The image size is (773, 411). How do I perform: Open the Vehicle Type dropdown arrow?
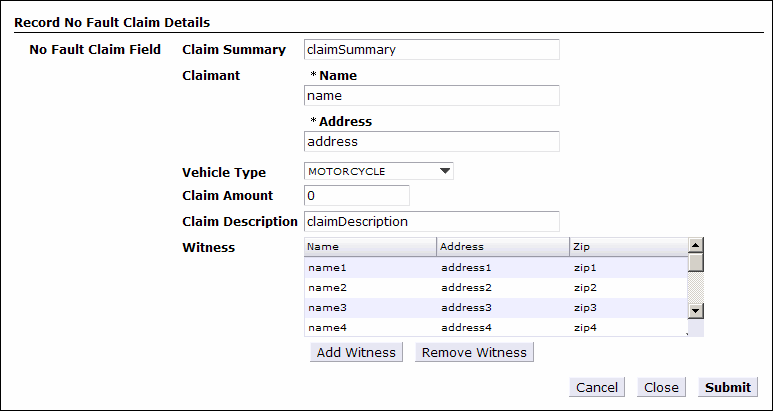(x=446, y=171)
